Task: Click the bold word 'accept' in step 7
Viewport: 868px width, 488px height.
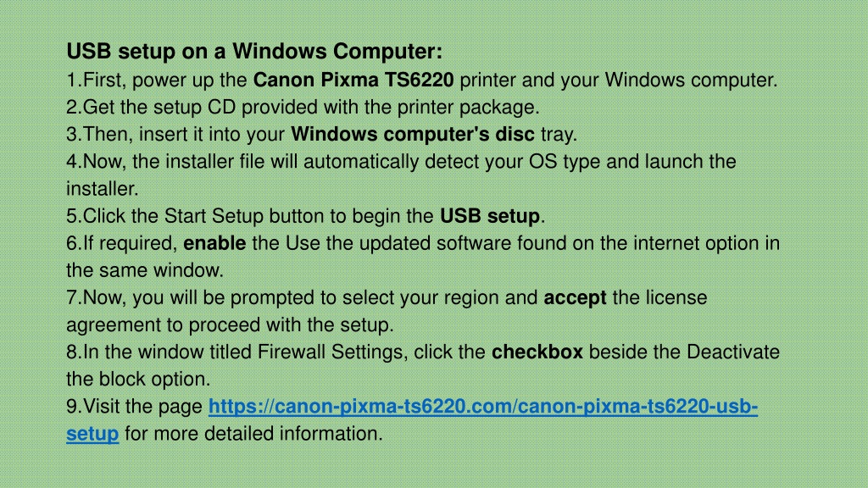Action: (576, 298)
